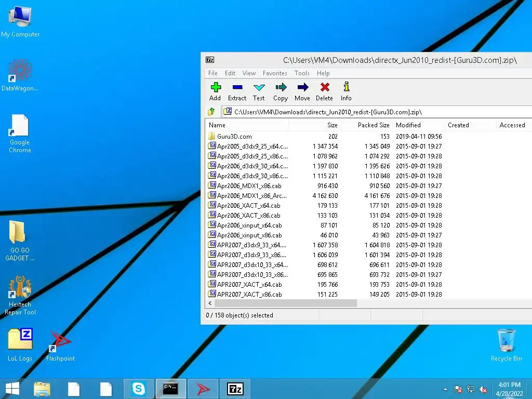This screenshot has width=532, height=399.
Task: Open the taskbar clock and date
Action: 510,389
